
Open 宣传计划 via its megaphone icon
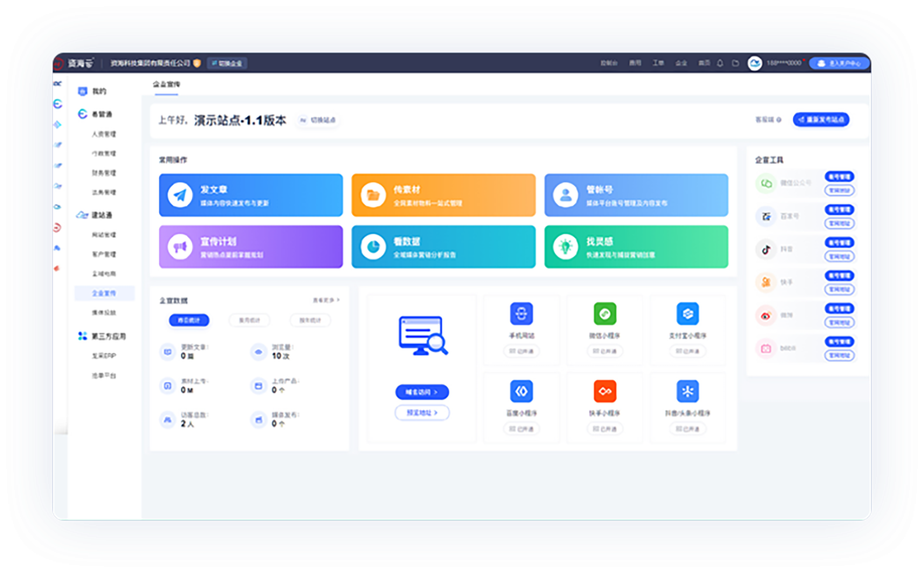180,247
